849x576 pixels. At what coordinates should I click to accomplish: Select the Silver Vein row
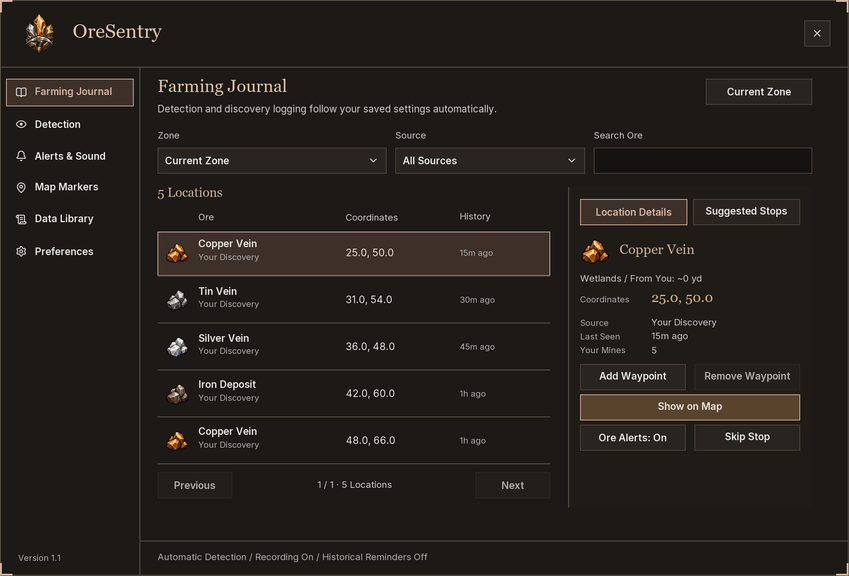[354, 347]
